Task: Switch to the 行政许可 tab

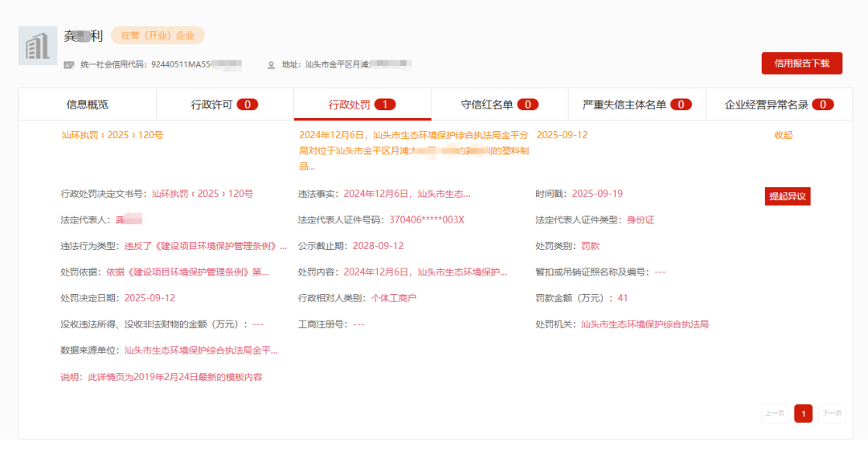Action: (x=224, y=104)
